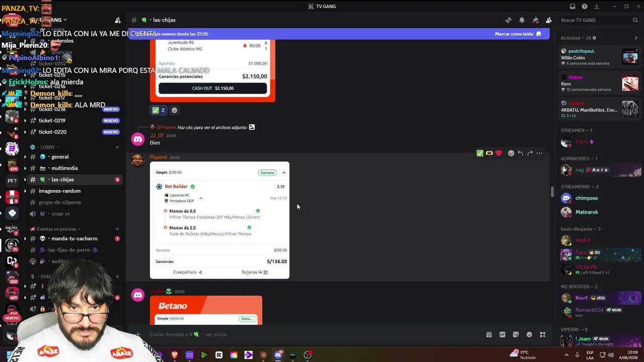Show pinned messages
Screen dimensions: 644x362
click(x=535, y=20)
